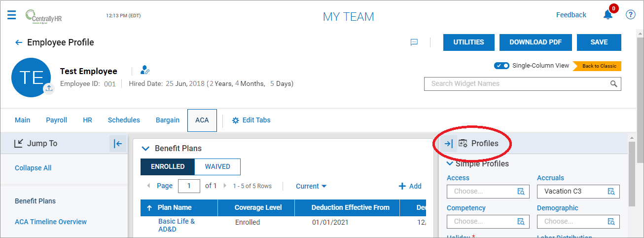644x238 pixels.
Task: Open the lookup icon in Accruals field
Action: coord(611,192)
